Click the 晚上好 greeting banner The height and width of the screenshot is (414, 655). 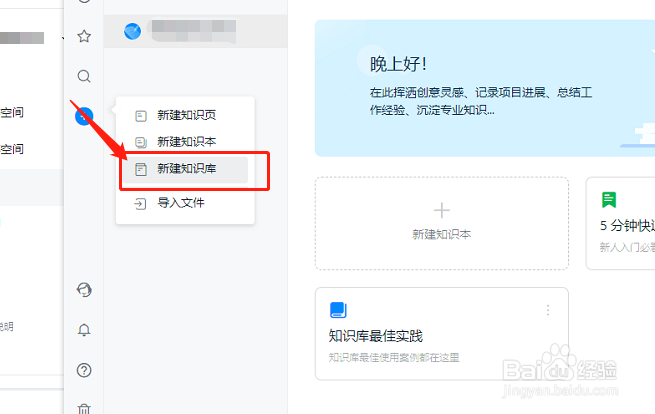480,88
